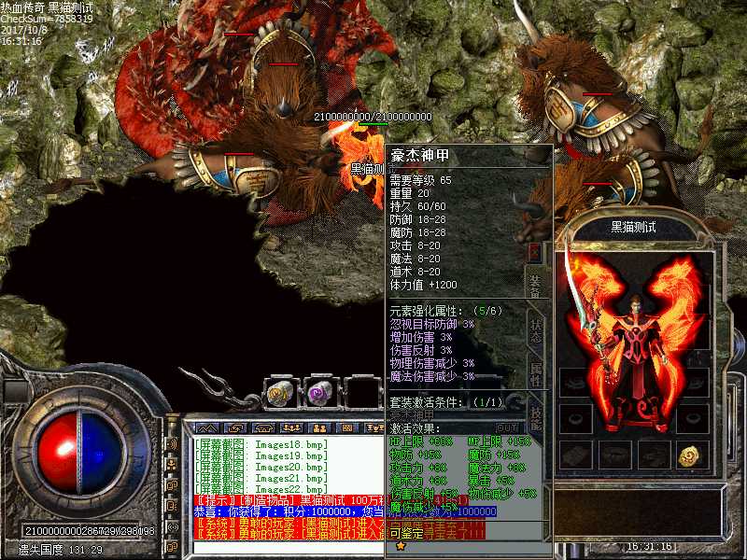Click the 体力值 +1200 line in the tooltip

(x=424, y=285)
